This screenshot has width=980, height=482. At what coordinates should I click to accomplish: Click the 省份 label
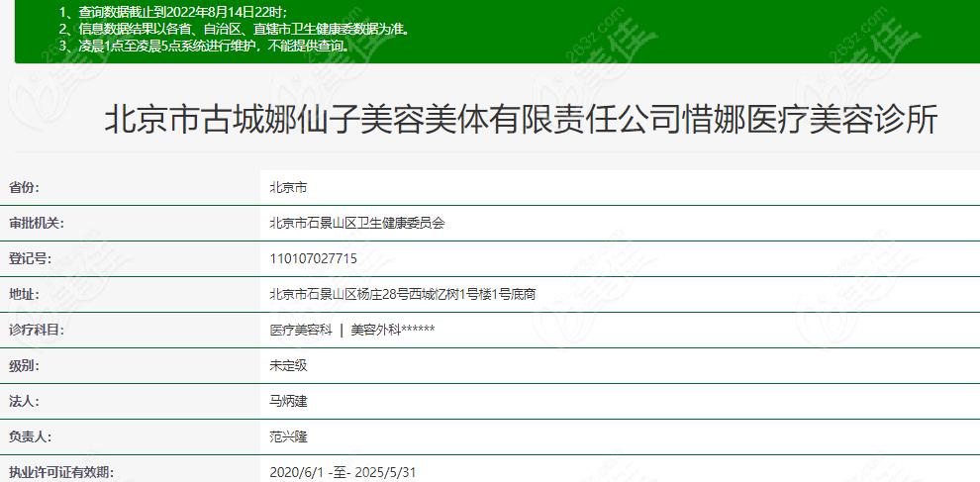[x=24, y=187]
